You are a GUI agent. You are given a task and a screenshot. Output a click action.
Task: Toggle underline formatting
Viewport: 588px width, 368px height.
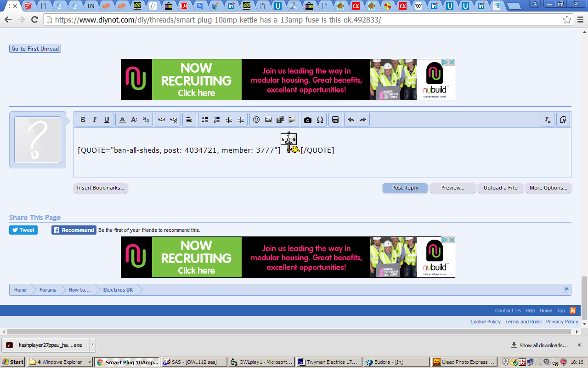[x=107, y=120]
